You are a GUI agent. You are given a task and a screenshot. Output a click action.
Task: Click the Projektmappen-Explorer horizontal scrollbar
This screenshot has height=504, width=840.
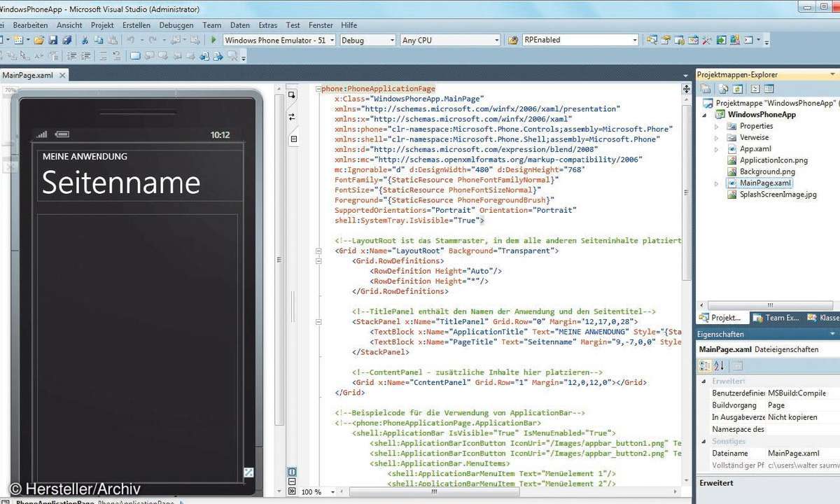[x=769, y=304]
